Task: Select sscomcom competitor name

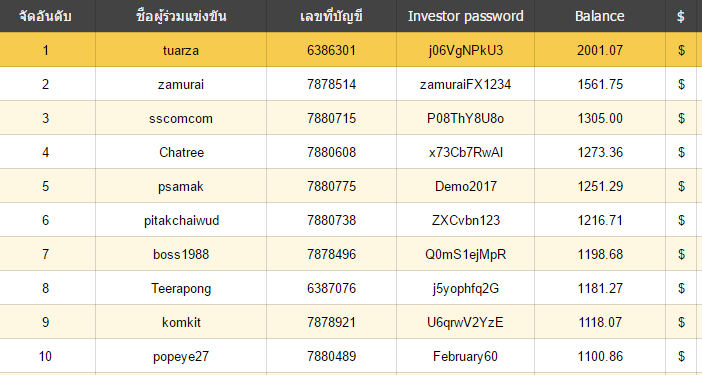Action: point(181,119)
